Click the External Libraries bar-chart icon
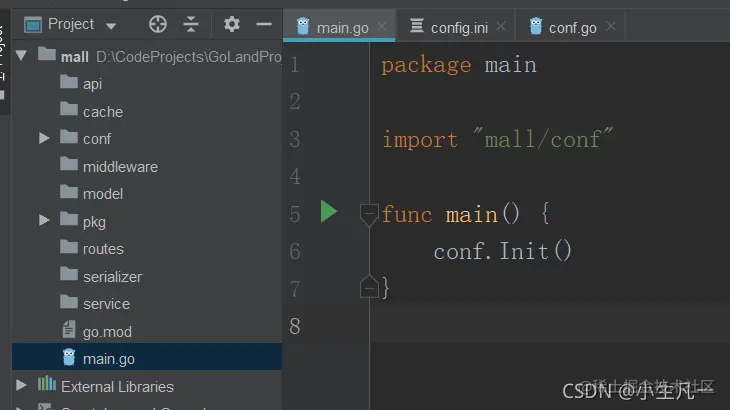Image resolution: width=730 pixels, height=410 pixels. pyautogui.click(x=47, y=384)
